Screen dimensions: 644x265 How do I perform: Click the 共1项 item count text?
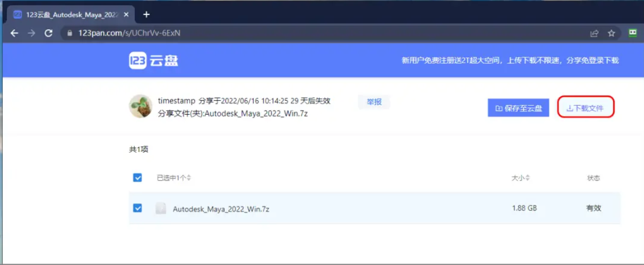[x=138, y=150]
